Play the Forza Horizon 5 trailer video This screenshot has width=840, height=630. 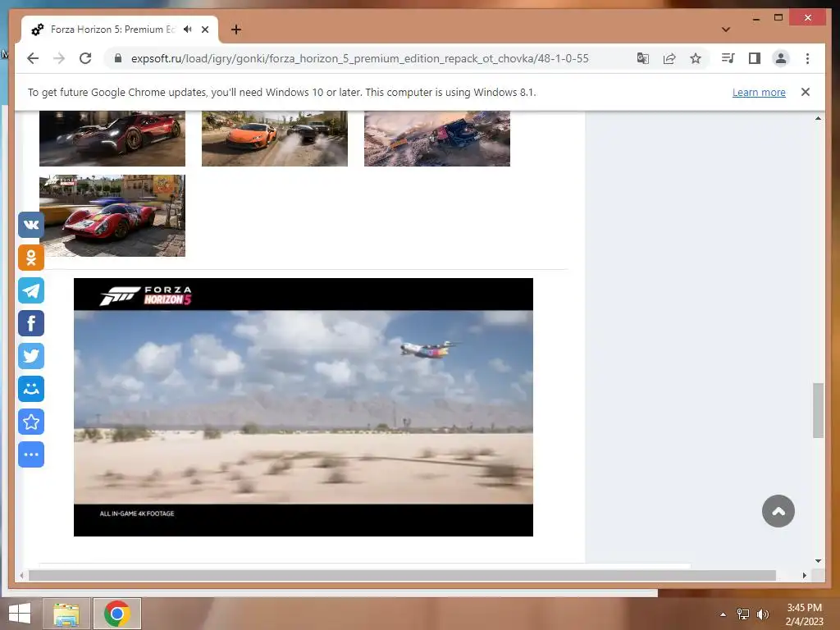(x=304, y=407)
